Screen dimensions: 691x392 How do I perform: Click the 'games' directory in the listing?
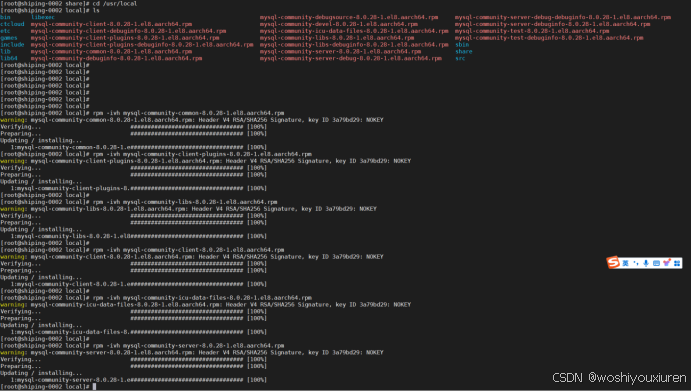coord(9,38)
